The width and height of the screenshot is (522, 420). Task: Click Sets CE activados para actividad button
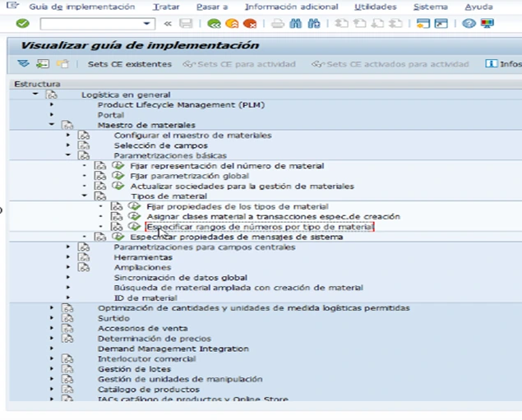pyautogui.click(x=390, y=64)
